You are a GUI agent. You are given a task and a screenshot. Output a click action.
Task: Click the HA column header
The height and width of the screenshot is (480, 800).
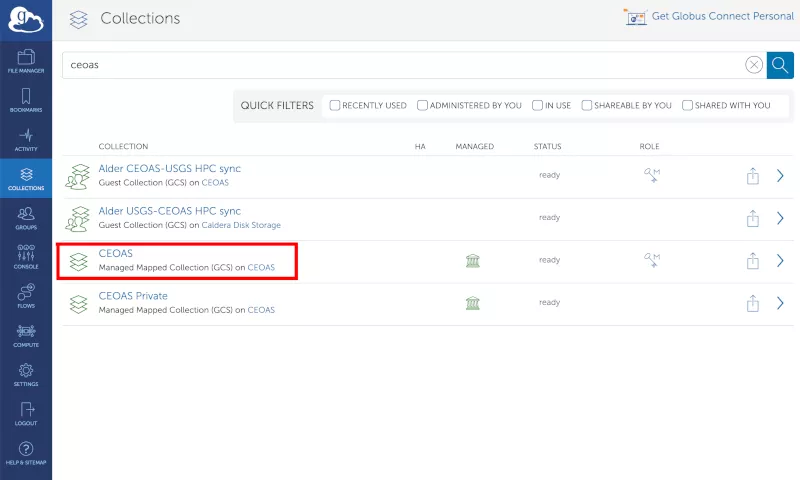click(420, 146)
